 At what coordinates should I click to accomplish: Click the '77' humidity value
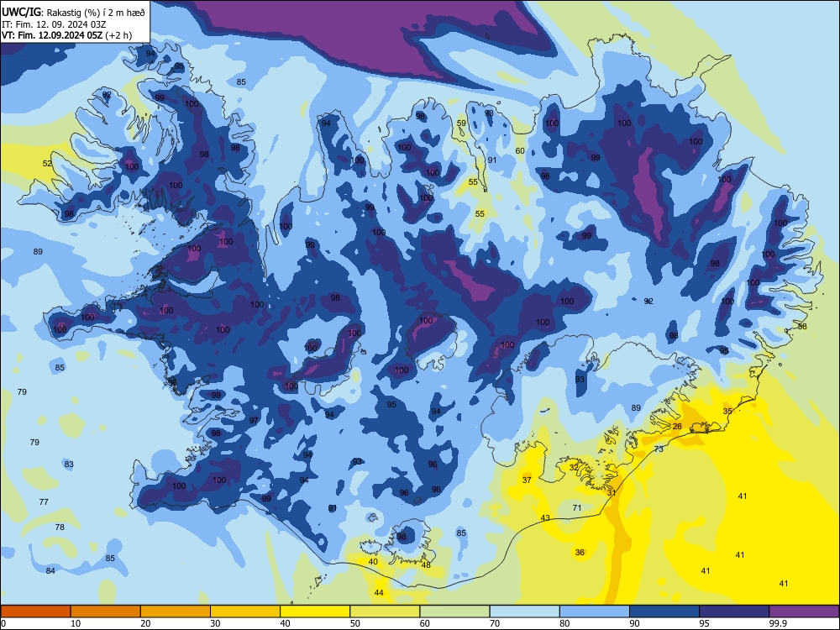click(x=44, y=502)
